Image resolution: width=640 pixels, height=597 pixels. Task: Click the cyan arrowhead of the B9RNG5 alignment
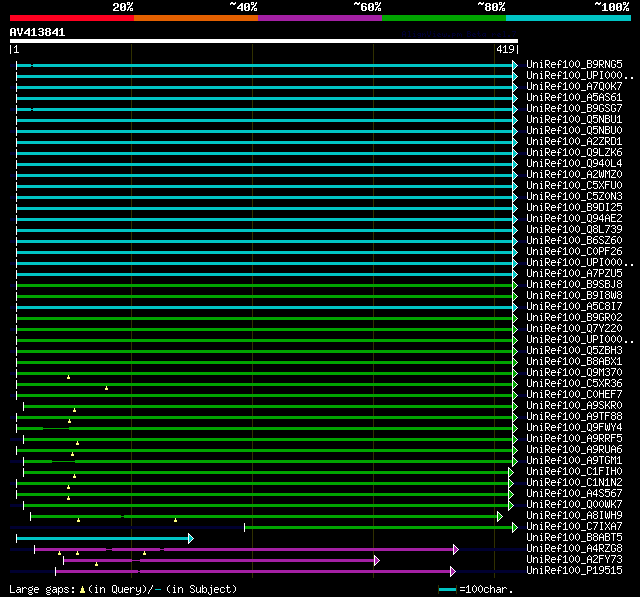515,65
